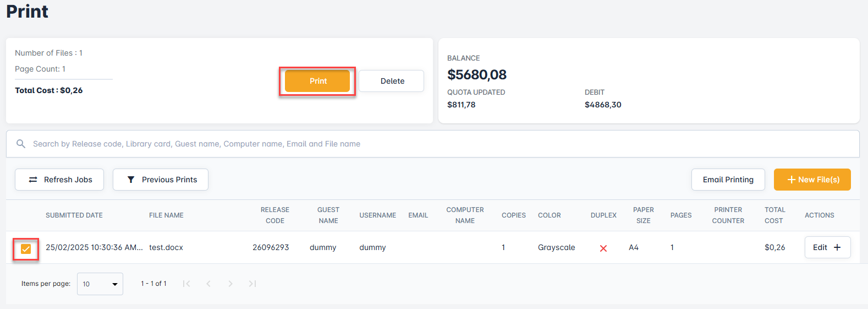Select the test.docx file name cell
This screenshot has height=309, width=868.
(x=166, y=247)
